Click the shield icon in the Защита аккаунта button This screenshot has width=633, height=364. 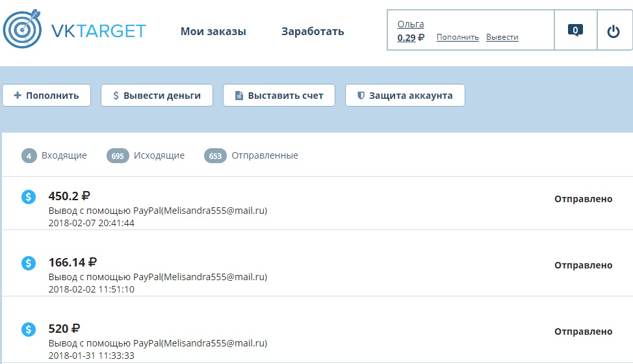(x=361, y=96)
